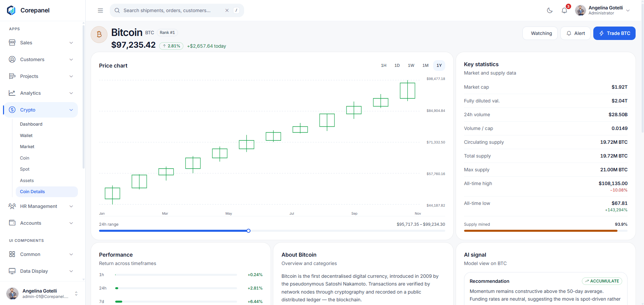Click the HR Management people icon
This screenshot has width=644, height=305.
coord(12,206)
